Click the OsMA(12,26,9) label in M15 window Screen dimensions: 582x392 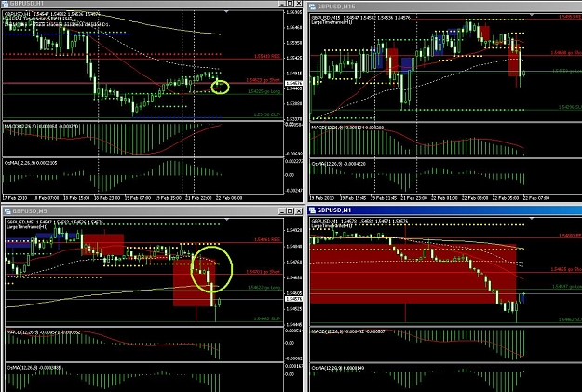click(x=339, y=164)
